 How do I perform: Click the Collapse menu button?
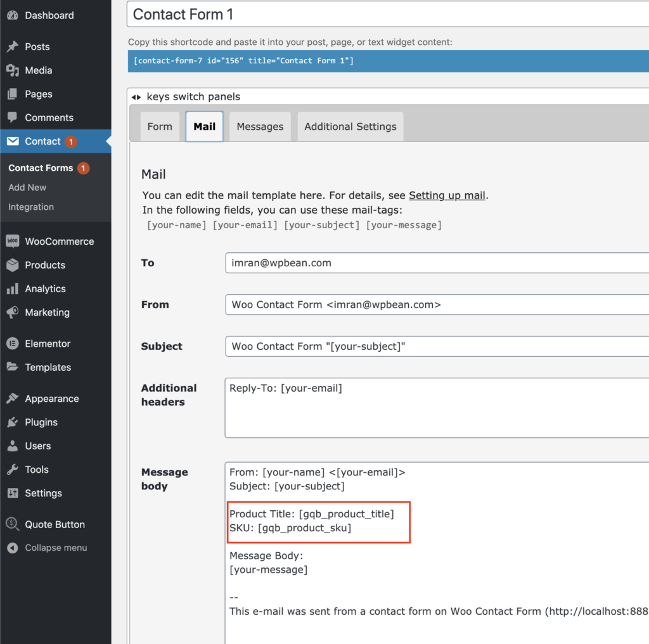pyautogui.click(x=56, y=548)
